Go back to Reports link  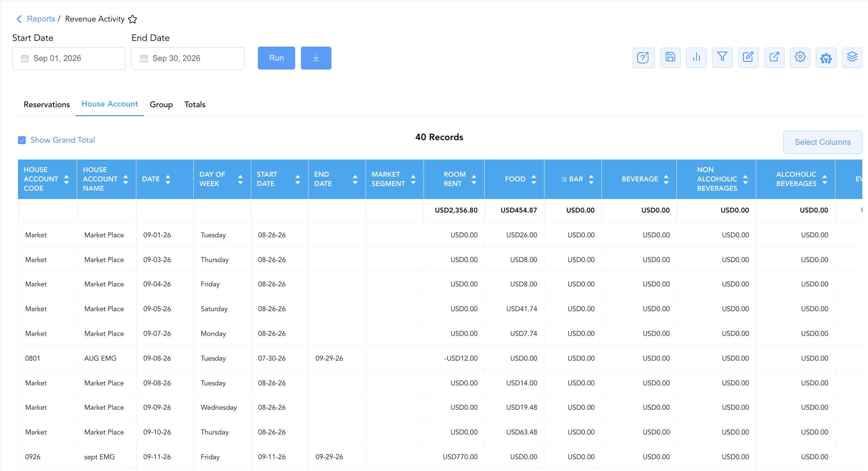(x=41, y=19)
